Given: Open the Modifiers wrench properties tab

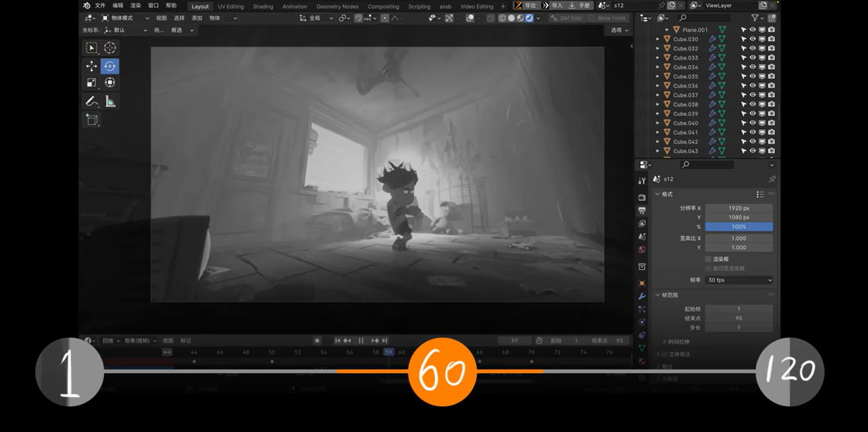Looking at the screenshot, I should 642,296.
